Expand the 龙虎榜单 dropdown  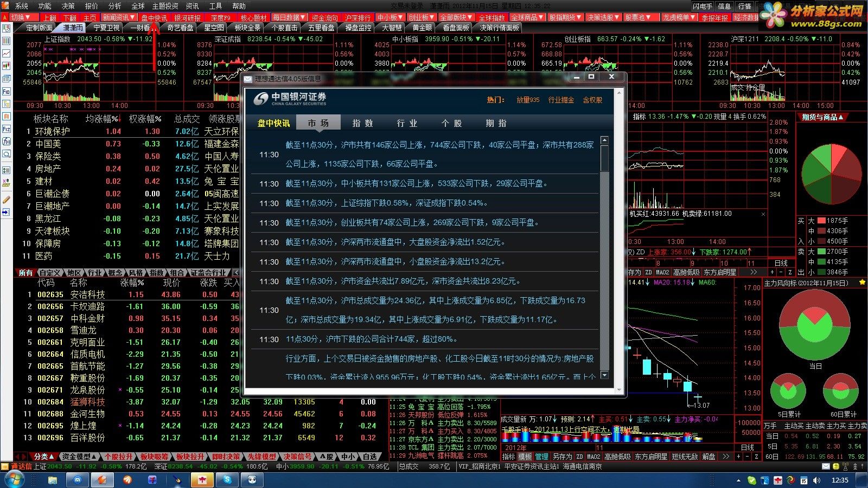coord(679,17)
